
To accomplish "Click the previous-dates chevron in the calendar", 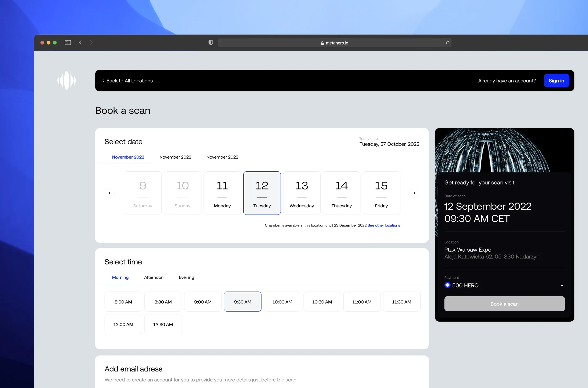I will [x=110, y=193].
